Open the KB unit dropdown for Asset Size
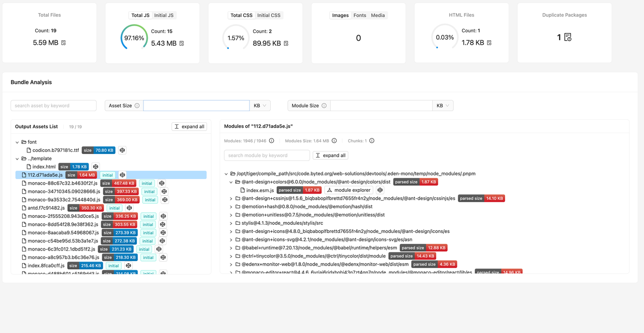 [x=260, y=105]
